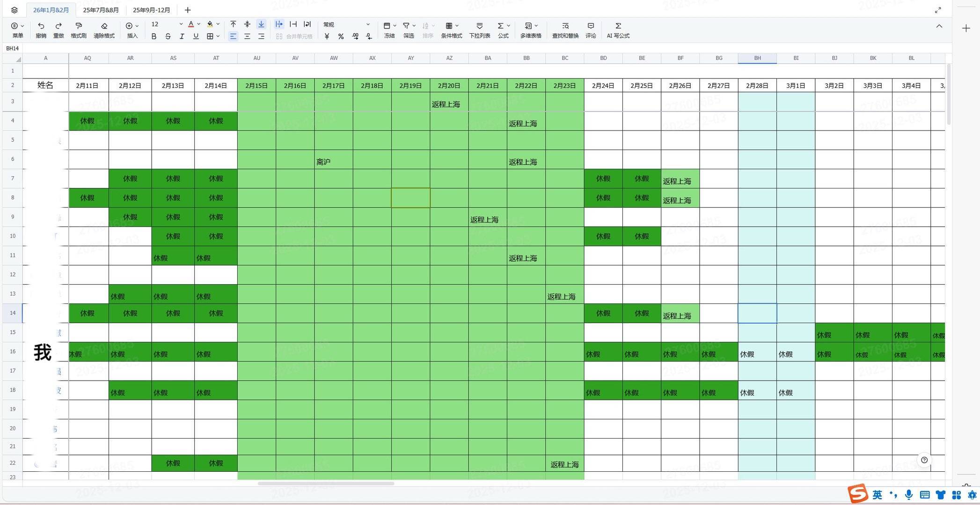This screenshot has height=505, width=980.
Task: Click AI 写公式 formula icon
Action: [618, 26]
